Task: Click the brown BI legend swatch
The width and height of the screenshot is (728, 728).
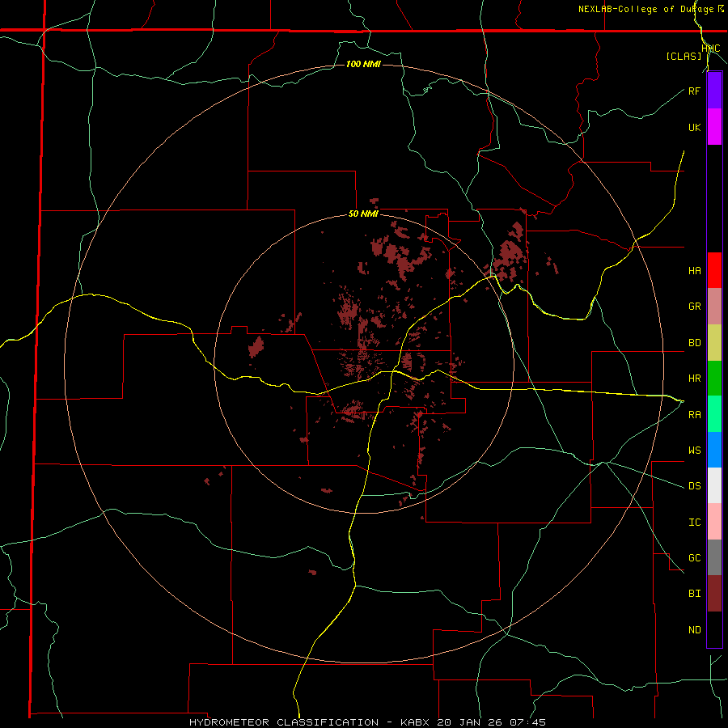Action: [x=714, y=594]
